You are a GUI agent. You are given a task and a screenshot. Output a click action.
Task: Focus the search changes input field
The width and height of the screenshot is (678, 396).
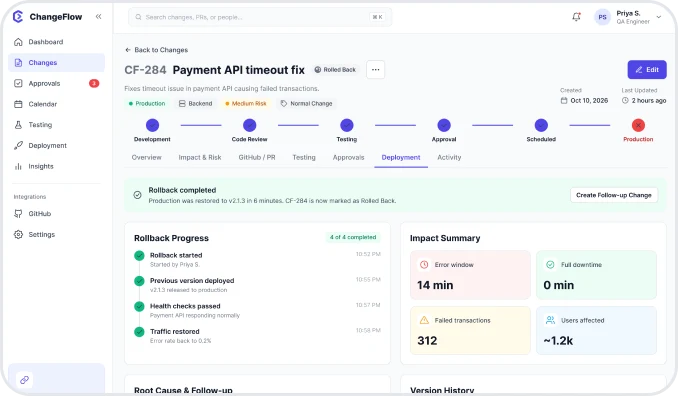(x=260, y=17)
